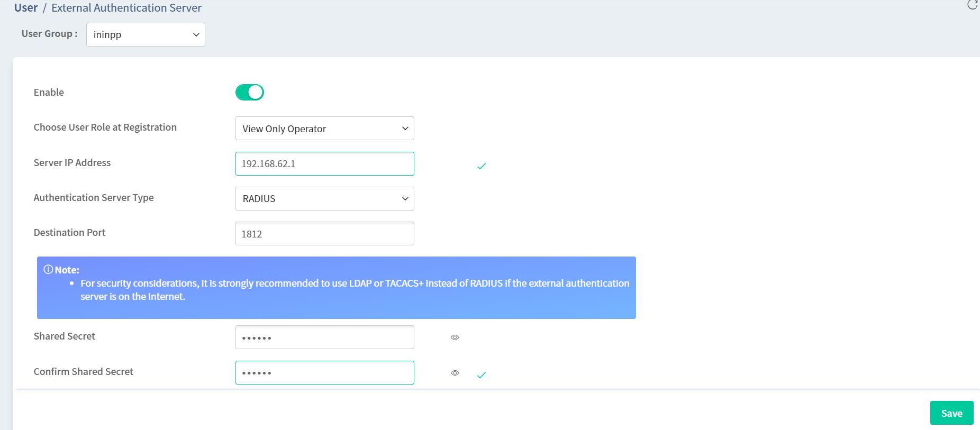Click the refresh icon at top right

[973, 5]
